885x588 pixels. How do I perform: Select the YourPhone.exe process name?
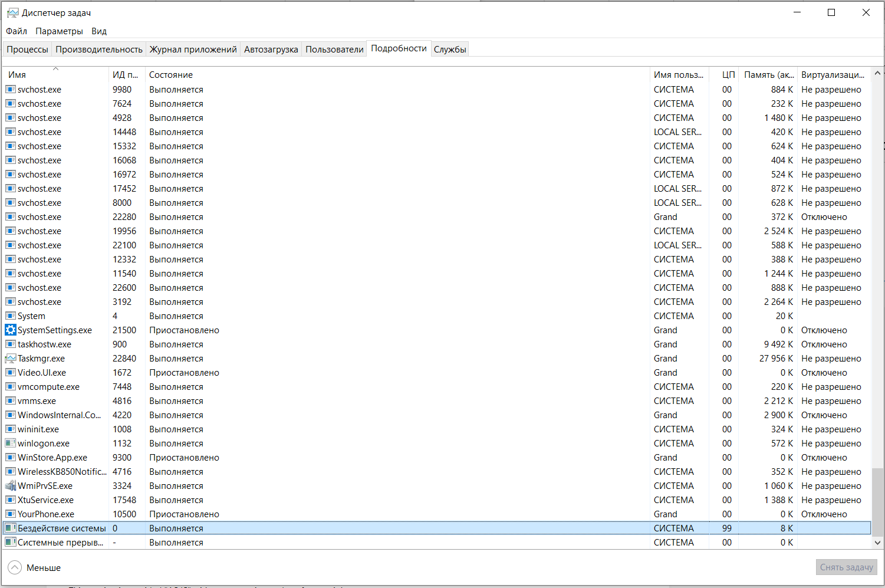46,514
